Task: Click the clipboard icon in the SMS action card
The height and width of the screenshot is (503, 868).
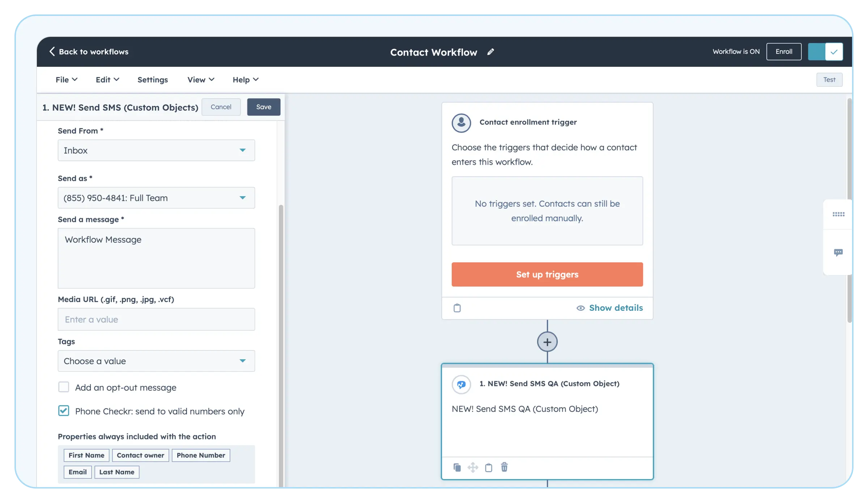Action: tap(489, 468)
